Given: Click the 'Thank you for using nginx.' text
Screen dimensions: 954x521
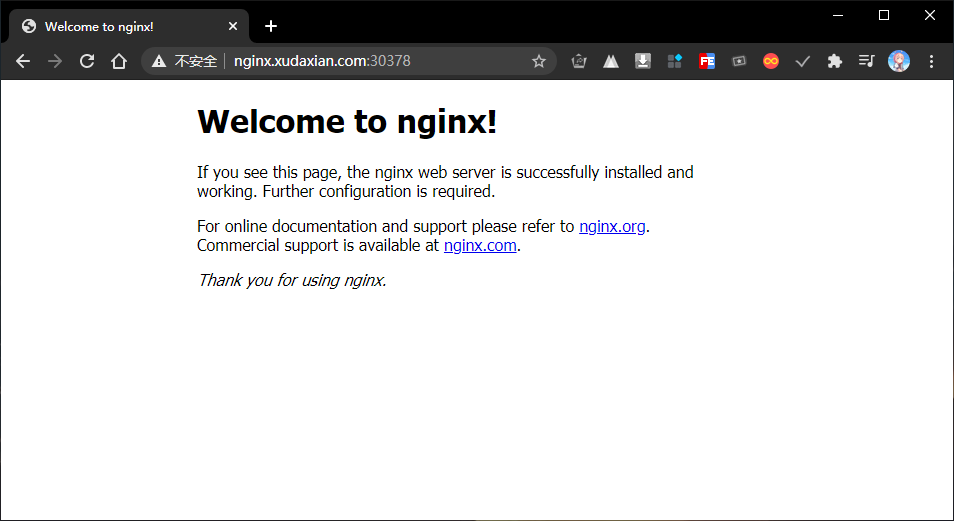Looking at the screenshot, I should pos(292,280).
